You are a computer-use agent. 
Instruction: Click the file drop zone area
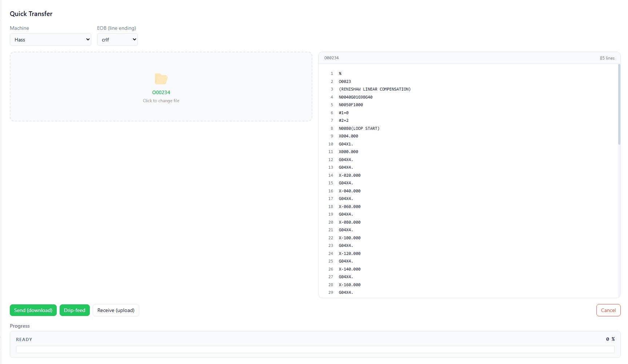pyautogui.click(x=161, y=87)
